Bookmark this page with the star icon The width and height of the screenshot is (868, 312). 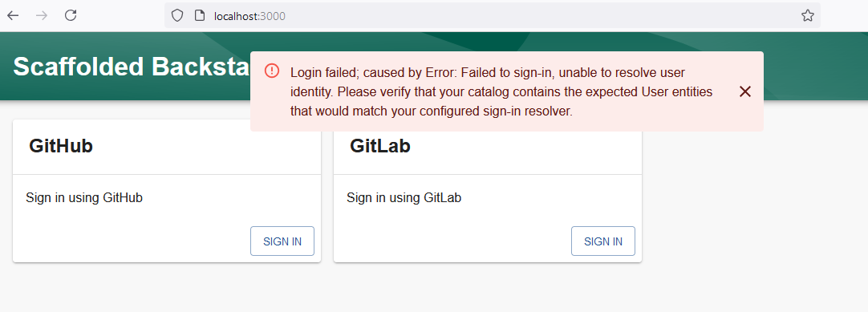coord(808,15)
